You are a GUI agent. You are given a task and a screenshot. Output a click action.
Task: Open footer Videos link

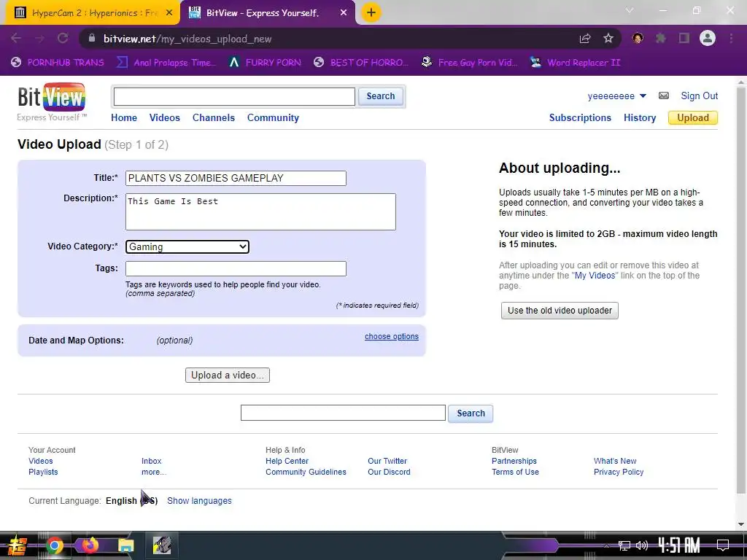click(x=41, y=461)
